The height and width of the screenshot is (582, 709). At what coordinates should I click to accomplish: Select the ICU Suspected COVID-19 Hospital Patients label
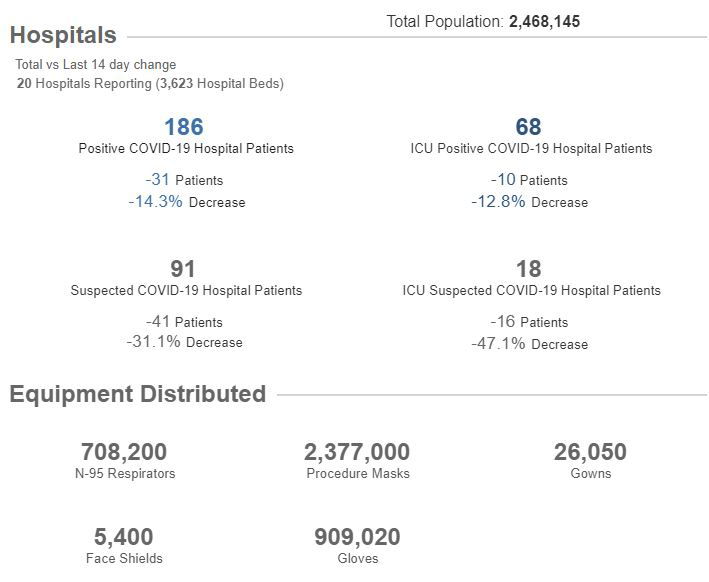pos(531,291)
